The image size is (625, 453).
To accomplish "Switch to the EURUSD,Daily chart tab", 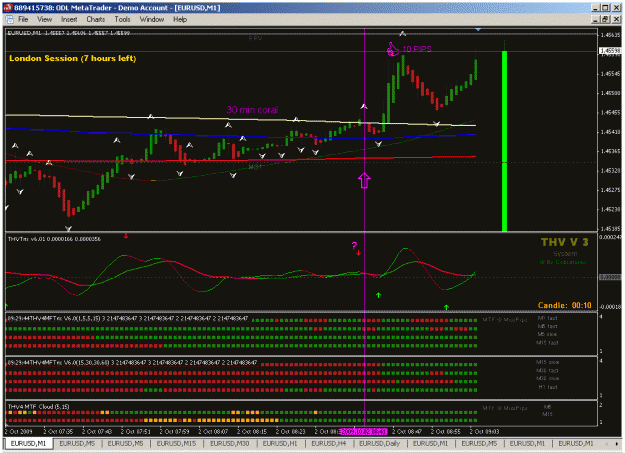I will tap(379, 443).
